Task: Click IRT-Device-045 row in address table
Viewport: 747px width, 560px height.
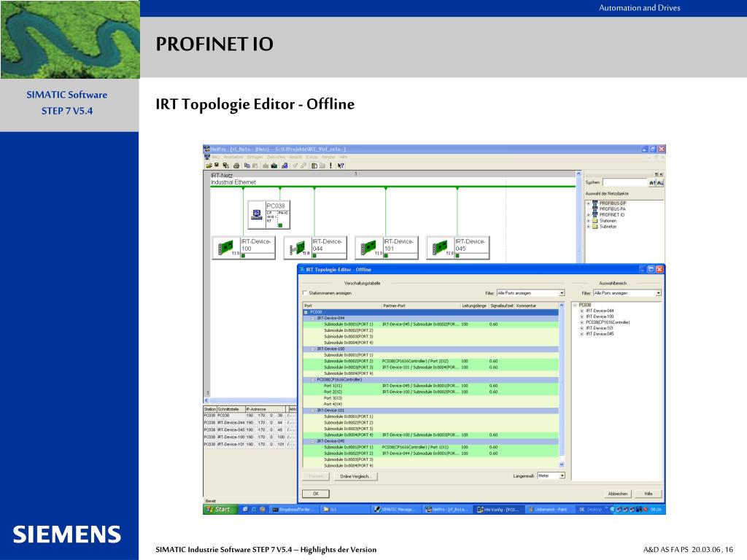Action: click(250, 430)
